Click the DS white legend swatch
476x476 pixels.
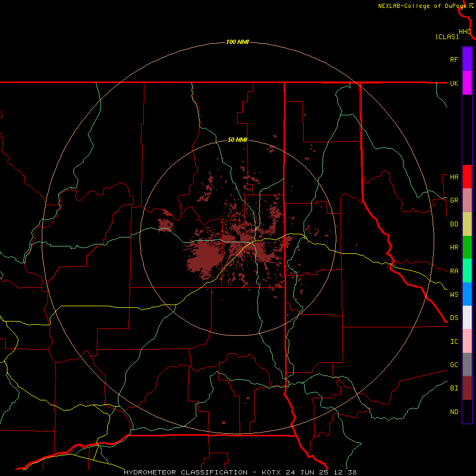[x=467, y=317]
